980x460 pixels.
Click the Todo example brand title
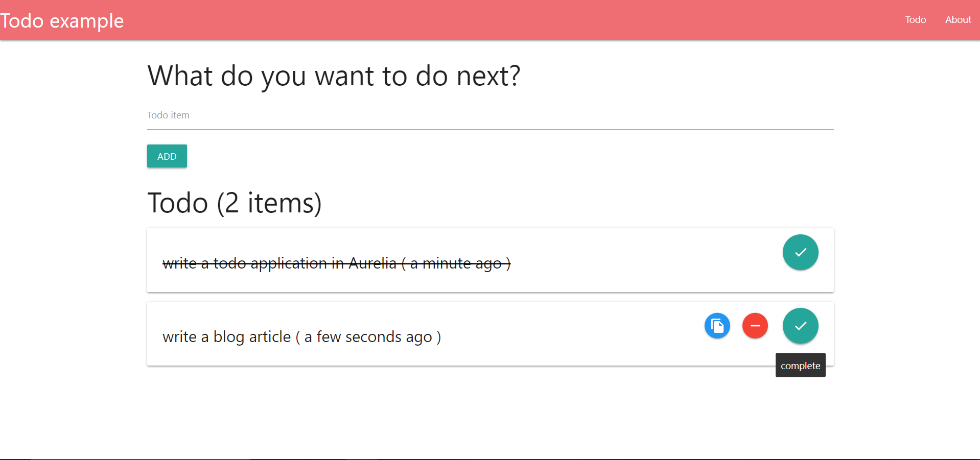click(62, 21)
